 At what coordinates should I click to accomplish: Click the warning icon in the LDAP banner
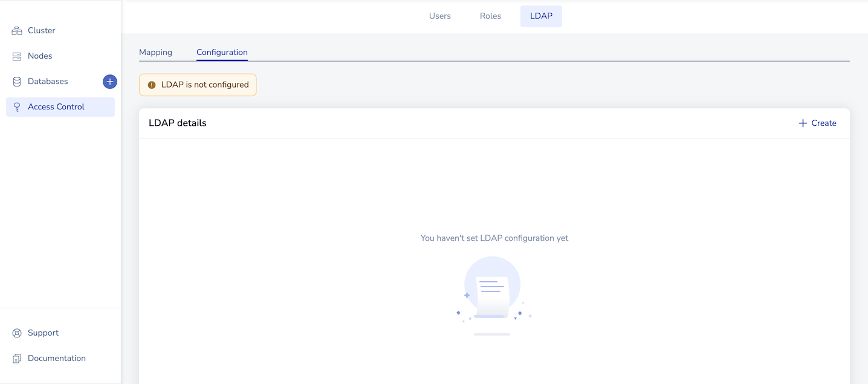[152, 85]
